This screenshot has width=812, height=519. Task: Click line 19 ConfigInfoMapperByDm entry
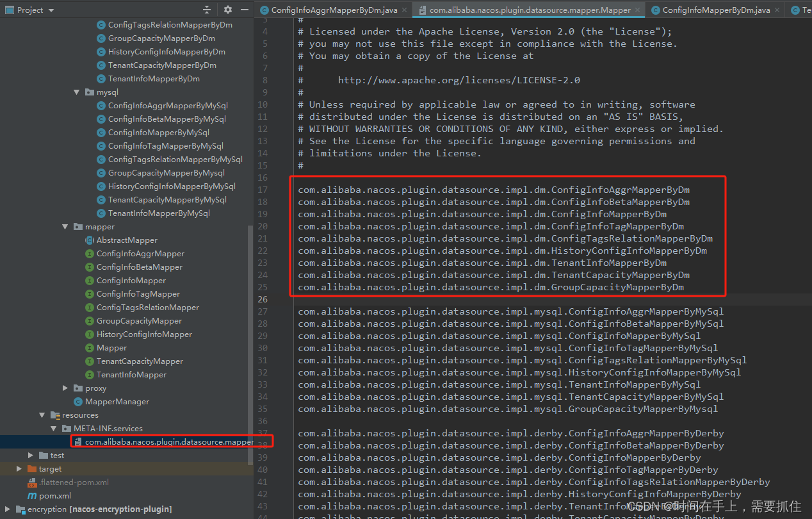pyautogui.click(x=482, y=214)
